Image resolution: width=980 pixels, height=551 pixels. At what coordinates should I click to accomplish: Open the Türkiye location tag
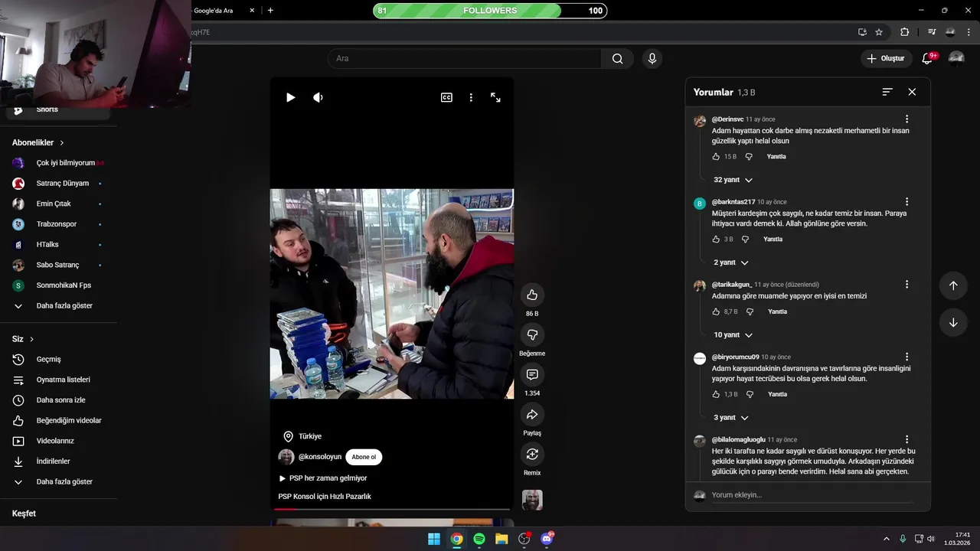pyautogui.click(x=302, y=436)
